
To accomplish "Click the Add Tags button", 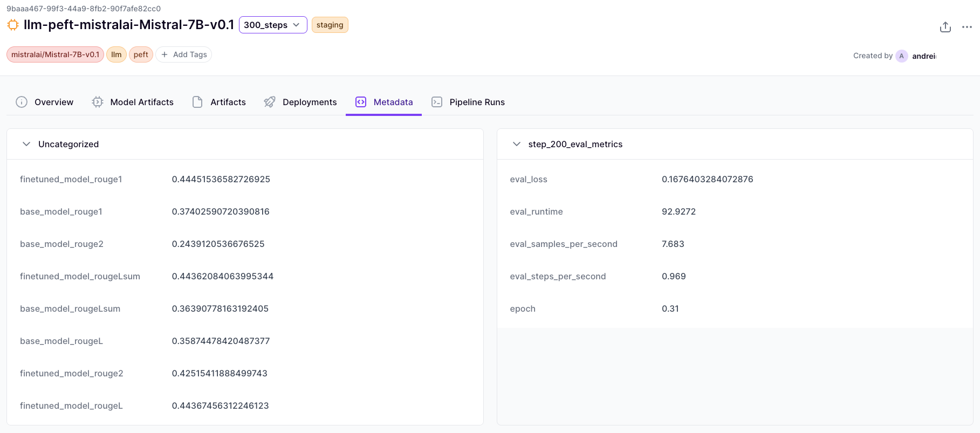I will (183, 54).
